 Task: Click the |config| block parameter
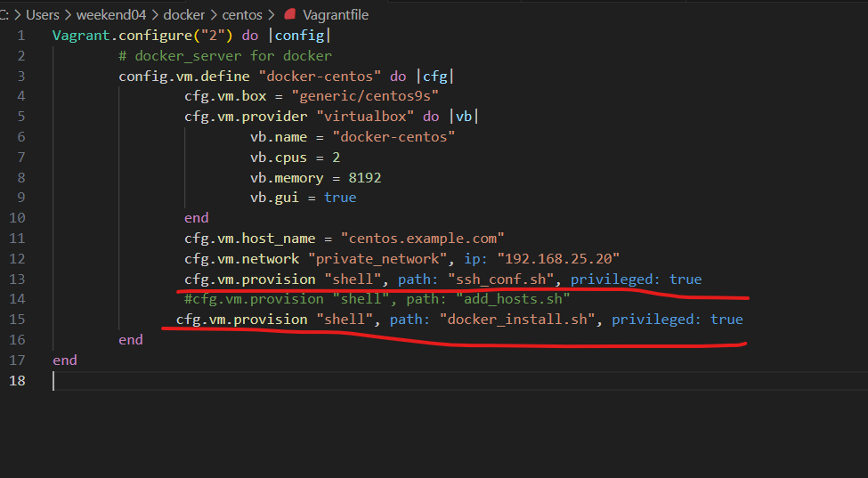[299, 36]
